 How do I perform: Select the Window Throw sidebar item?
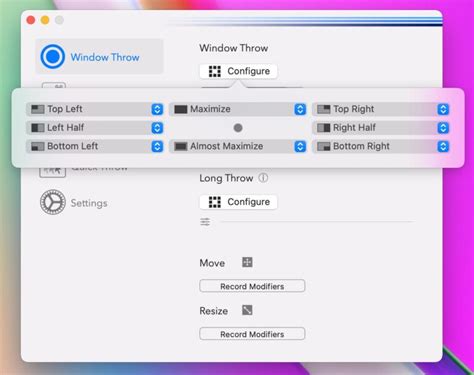coord(99,57)
